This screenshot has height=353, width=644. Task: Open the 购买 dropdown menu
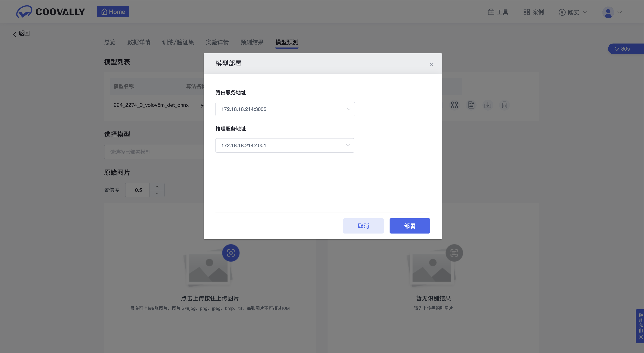point(573,12)
